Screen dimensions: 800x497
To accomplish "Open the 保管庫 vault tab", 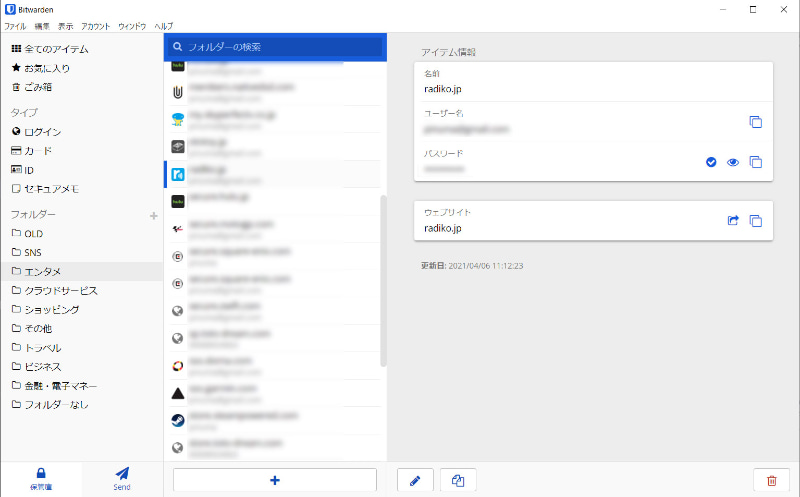I will tap(41, 479).
